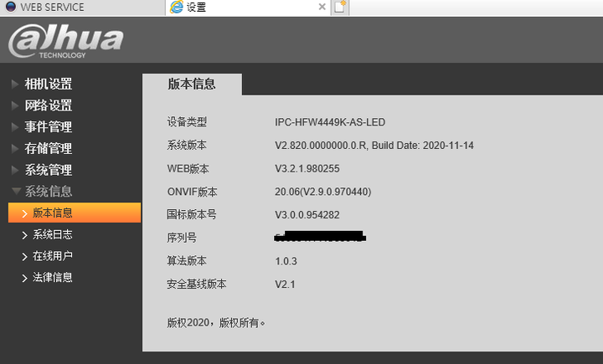Click the Dahua Technology logo

click(66, 41)
